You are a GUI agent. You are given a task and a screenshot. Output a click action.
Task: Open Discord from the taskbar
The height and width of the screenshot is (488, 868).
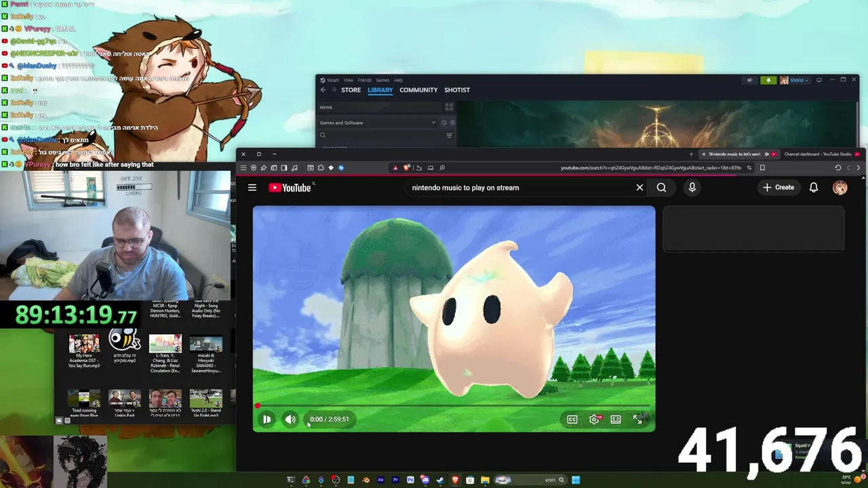(425, 480)
